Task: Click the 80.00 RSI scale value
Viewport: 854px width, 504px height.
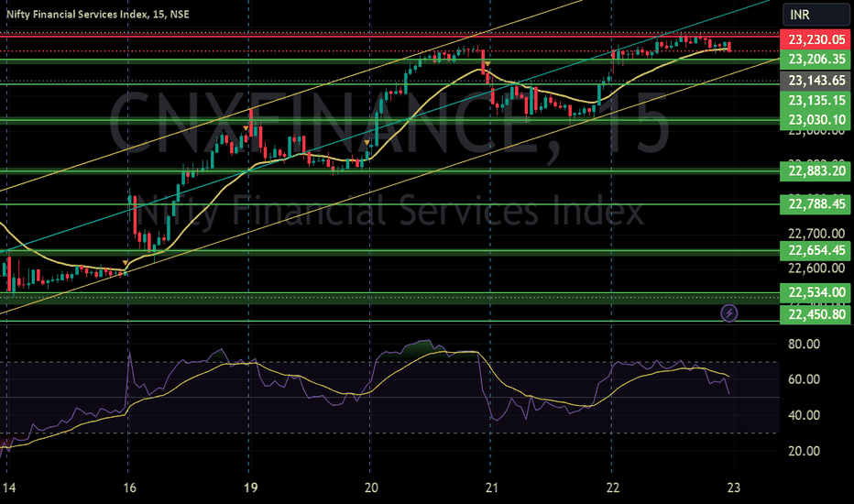Action: point(804,344)
